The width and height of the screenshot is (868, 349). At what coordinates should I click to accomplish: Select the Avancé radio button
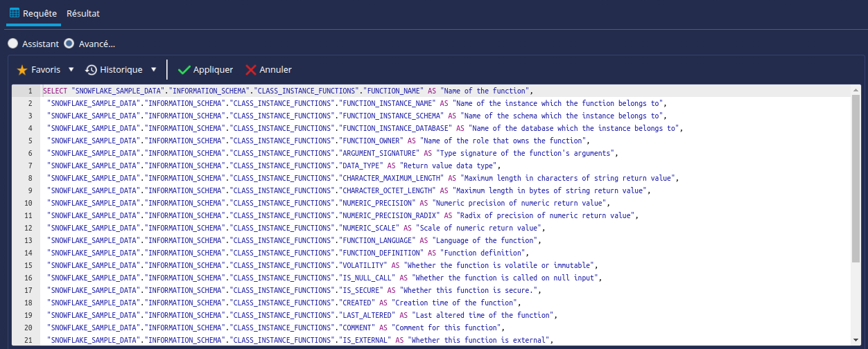(x=69, y=44)
